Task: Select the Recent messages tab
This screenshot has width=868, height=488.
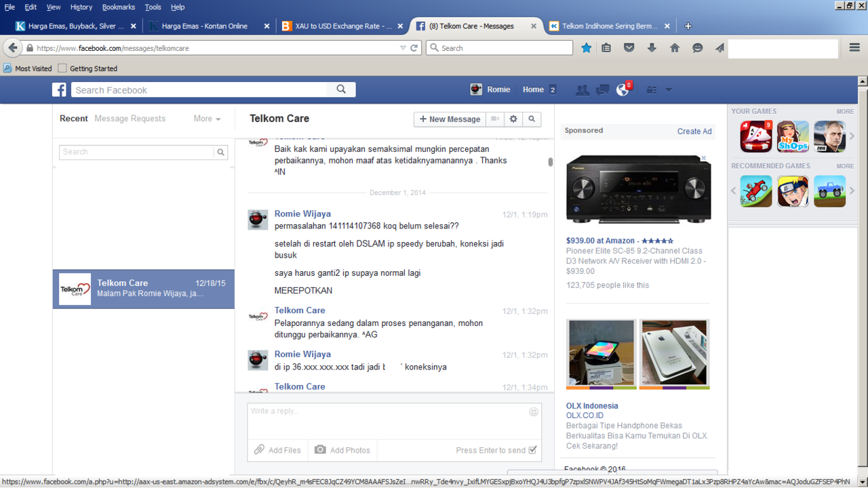Action: (x=74, y=119)
